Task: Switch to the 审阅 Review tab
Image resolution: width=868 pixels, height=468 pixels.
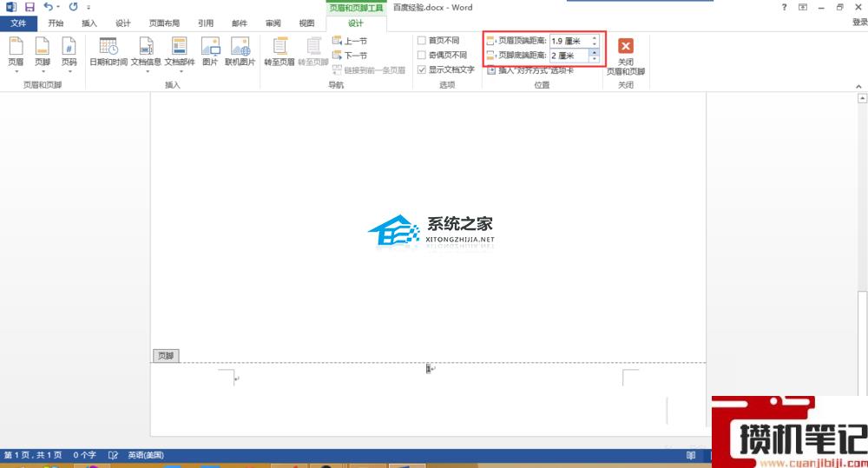Action: pyautogui.click(x=273, y=23)
